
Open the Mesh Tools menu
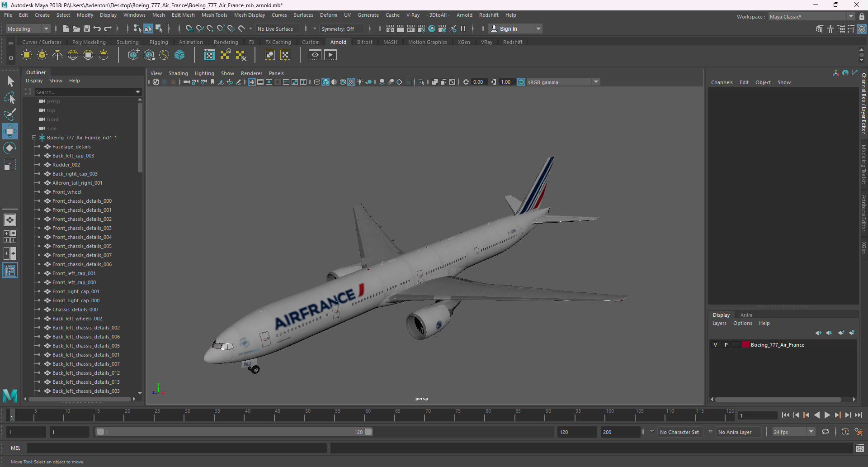[214, 15]
